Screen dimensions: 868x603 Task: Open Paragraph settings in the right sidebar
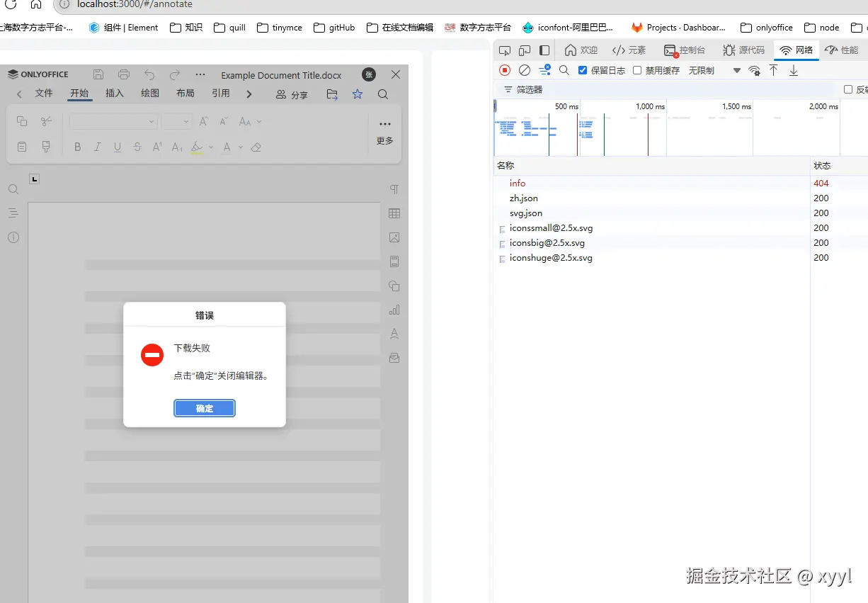coord(394,189)
